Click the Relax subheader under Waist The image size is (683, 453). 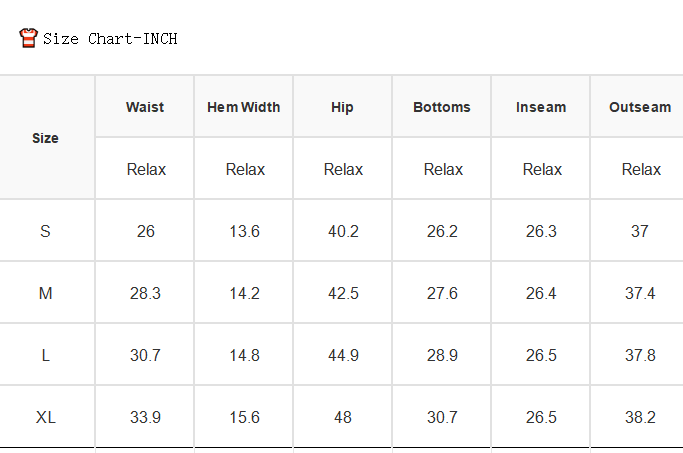[146, 169]
